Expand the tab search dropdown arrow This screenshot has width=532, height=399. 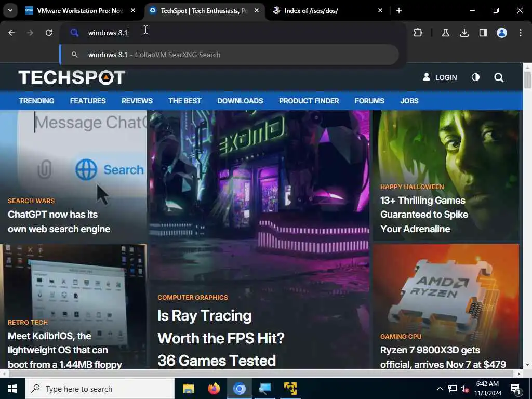click(x=10, y=10)
